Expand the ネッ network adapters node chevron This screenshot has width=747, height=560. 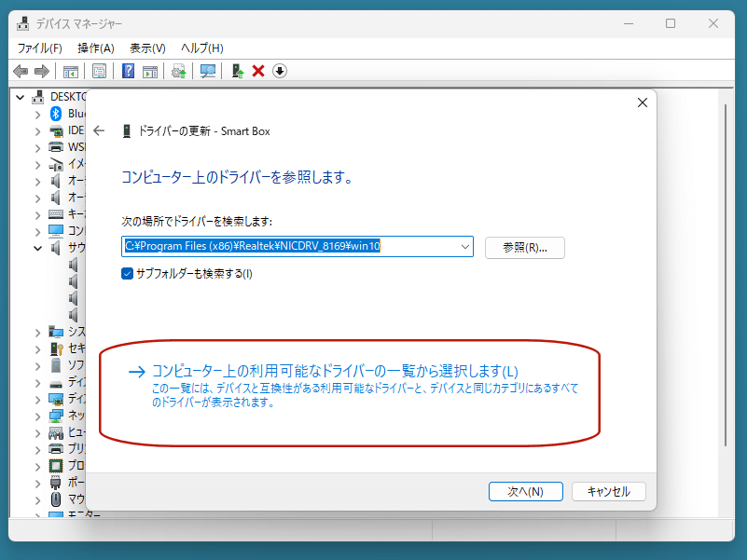point(37,417)
